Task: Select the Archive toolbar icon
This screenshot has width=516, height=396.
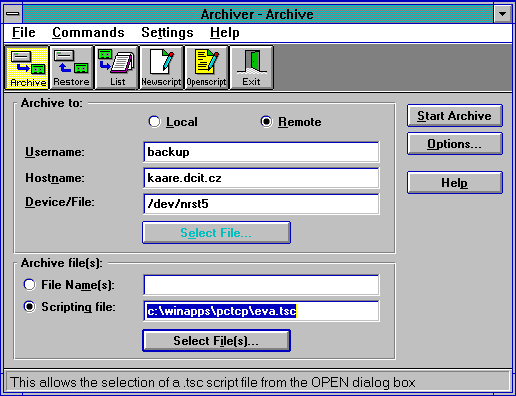Action: coord(27,68)
